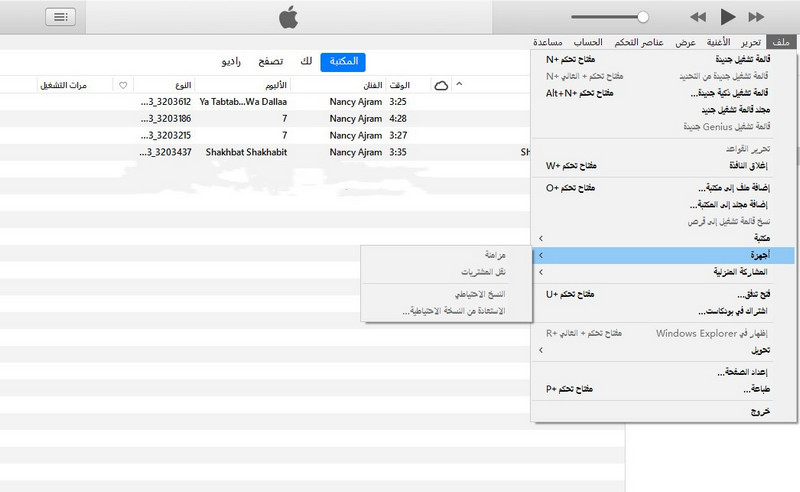Expand the المشاركة المنزلية (Home Sharing) submenu
Screen dimensions: 800x492
point(663,272)
